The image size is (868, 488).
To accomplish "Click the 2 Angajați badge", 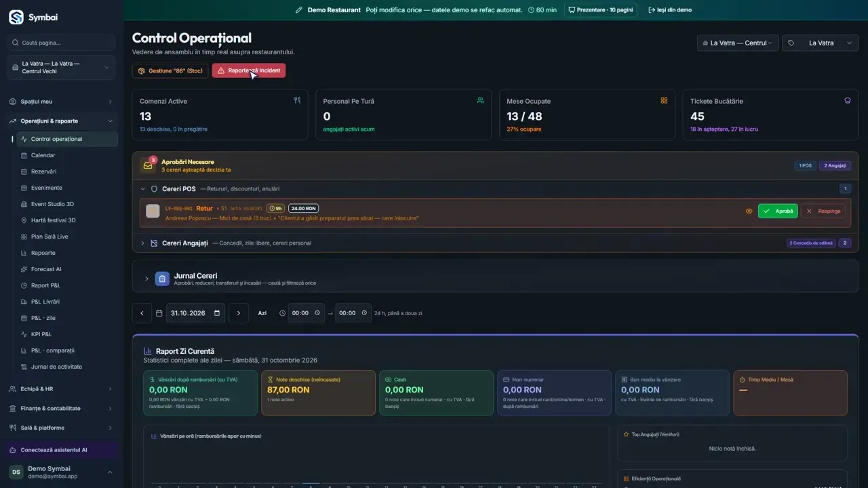I will (835, 165).
